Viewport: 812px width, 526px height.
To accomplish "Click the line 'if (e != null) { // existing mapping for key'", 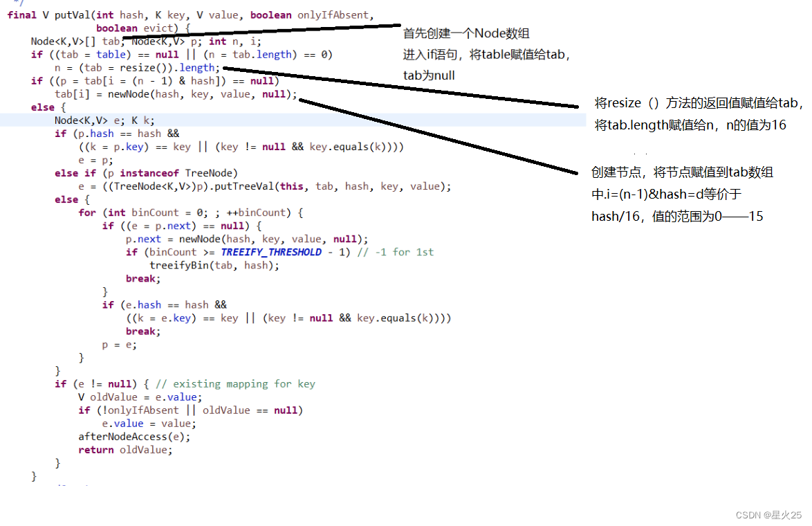I will point(185,384).
